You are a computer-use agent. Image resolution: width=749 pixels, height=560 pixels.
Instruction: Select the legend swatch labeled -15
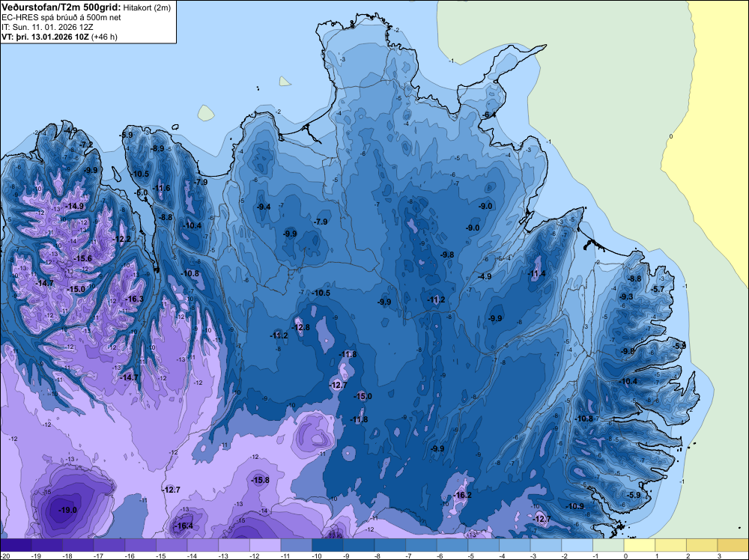click(172, 545)
